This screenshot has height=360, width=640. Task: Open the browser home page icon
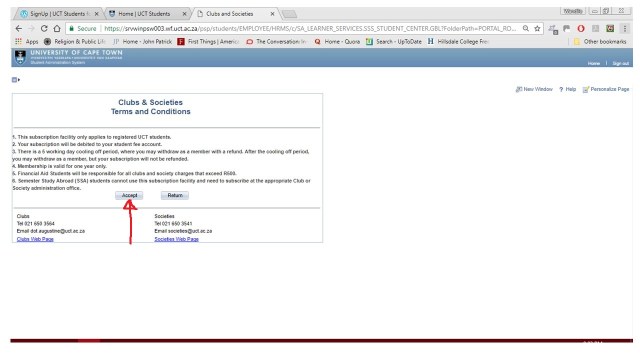57,29
